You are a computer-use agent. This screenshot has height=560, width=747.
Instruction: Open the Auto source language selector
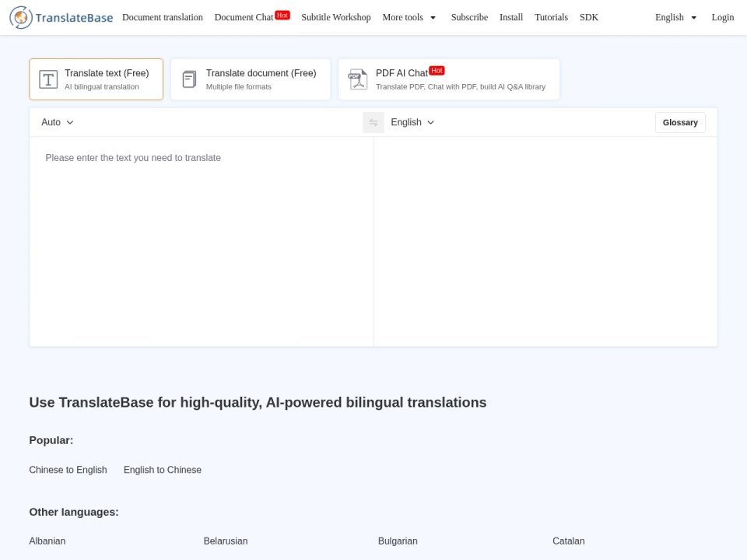point(57,122)
